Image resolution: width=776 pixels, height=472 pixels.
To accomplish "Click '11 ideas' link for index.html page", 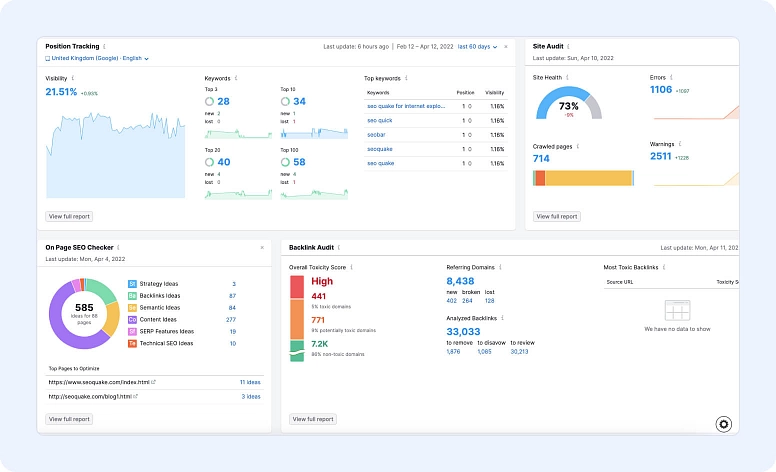I will pyautogui.click(x=249, y=382).
